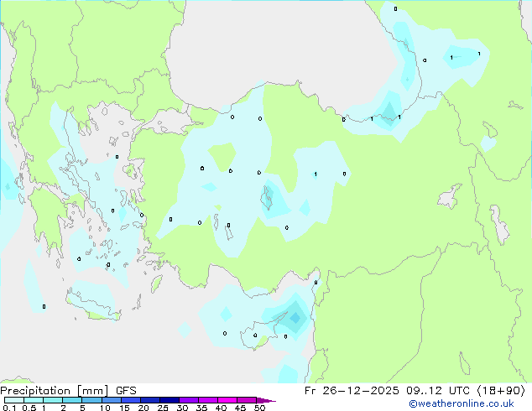Image resolution: width=532 pixels, height=411 pixels.
Task: Click the 'Fr 26-12-2025' date text
Action: pyautogui.click(x=352, y=391)
